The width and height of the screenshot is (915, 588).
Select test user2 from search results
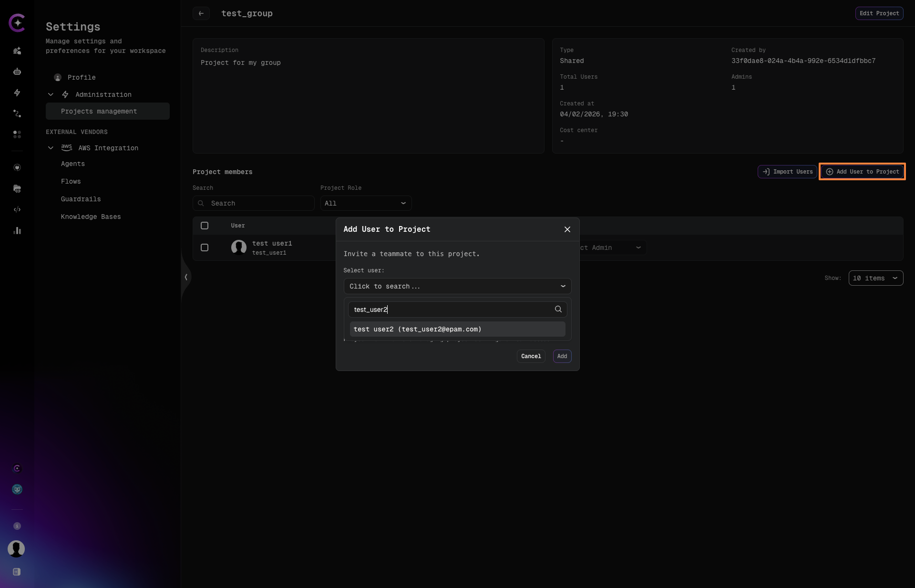coord(457,329)
